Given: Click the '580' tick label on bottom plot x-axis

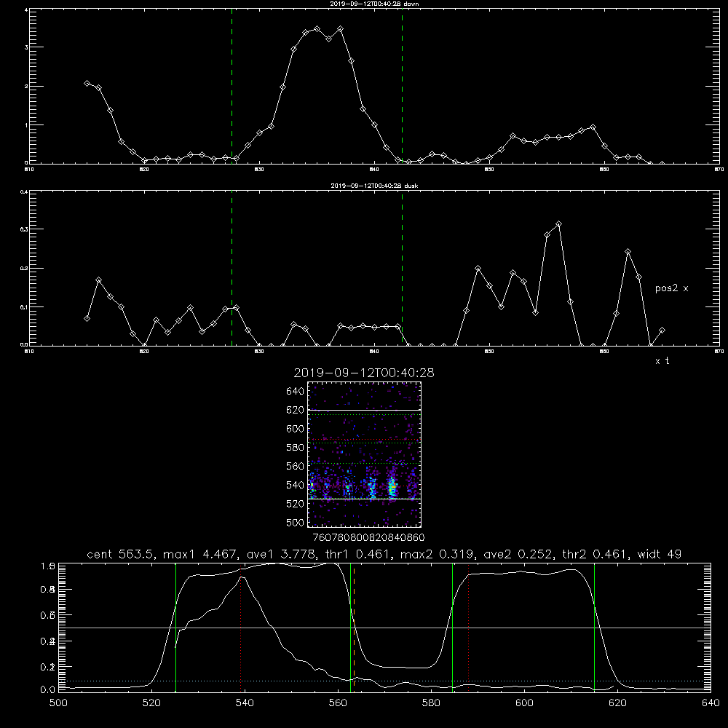Looking at the screenshot, I should (x=431, y=703).
